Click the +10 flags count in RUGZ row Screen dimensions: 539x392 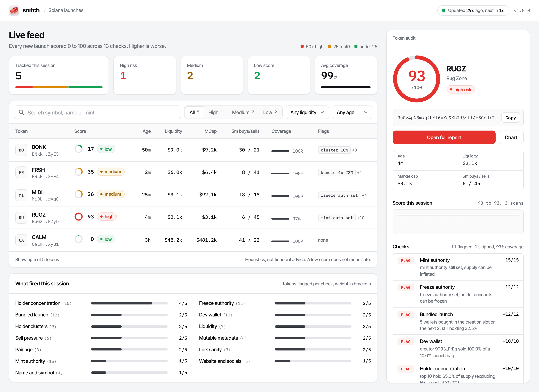pyautogui.click(x=360, y=218)
